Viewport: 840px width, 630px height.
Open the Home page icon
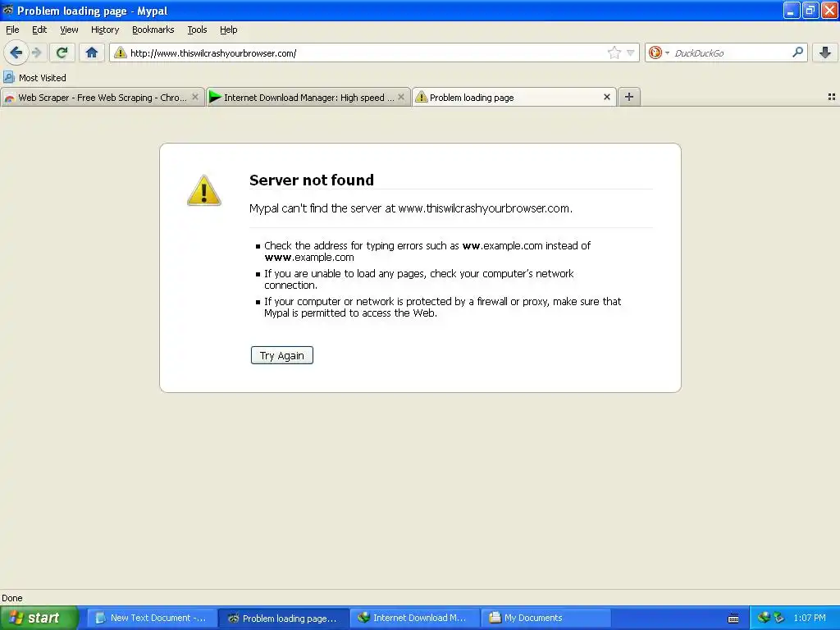pyautogui.click(x=92, y=52)
